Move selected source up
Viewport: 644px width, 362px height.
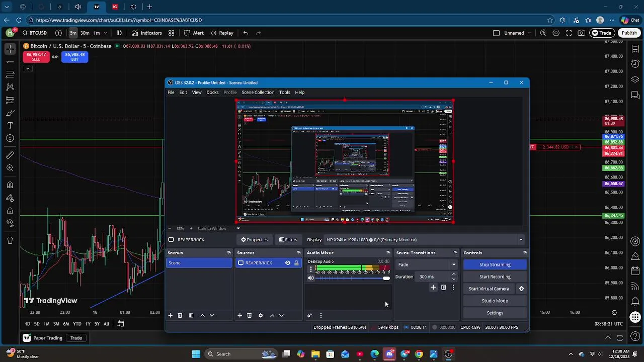[x=272, y=315]
